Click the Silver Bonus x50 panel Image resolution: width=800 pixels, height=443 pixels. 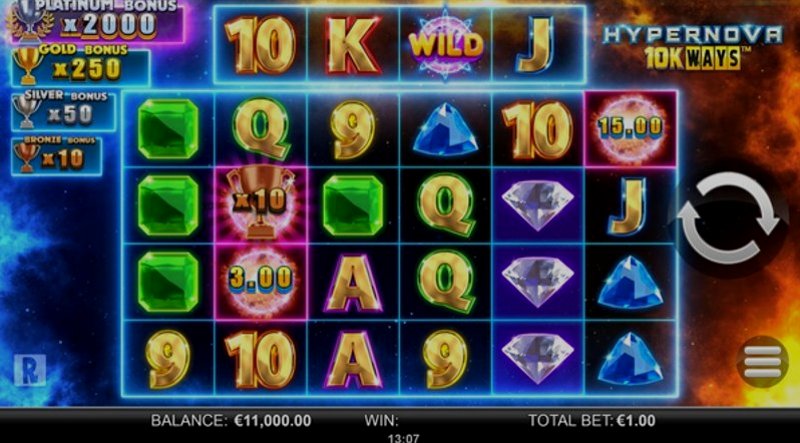click(x=63, y=111)
